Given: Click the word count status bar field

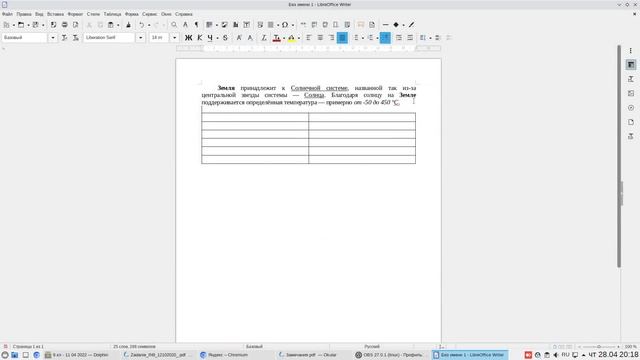Looking at the screenshot, I should 135,347.
